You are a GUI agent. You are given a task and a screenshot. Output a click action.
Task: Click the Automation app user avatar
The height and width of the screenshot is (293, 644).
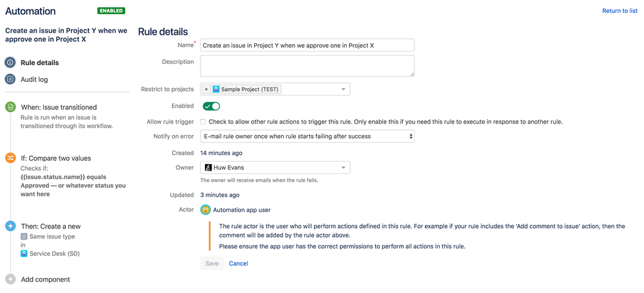(205, 210)
